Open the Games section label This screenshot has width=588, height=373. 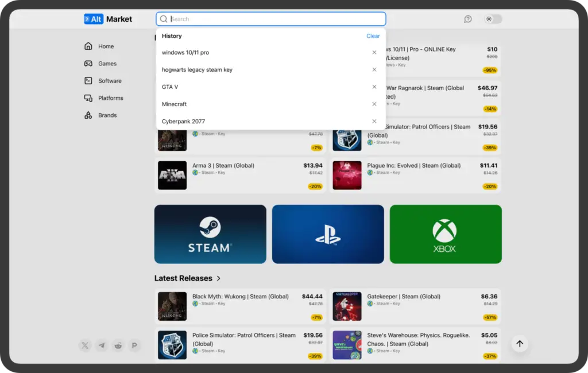pos(107,64)
